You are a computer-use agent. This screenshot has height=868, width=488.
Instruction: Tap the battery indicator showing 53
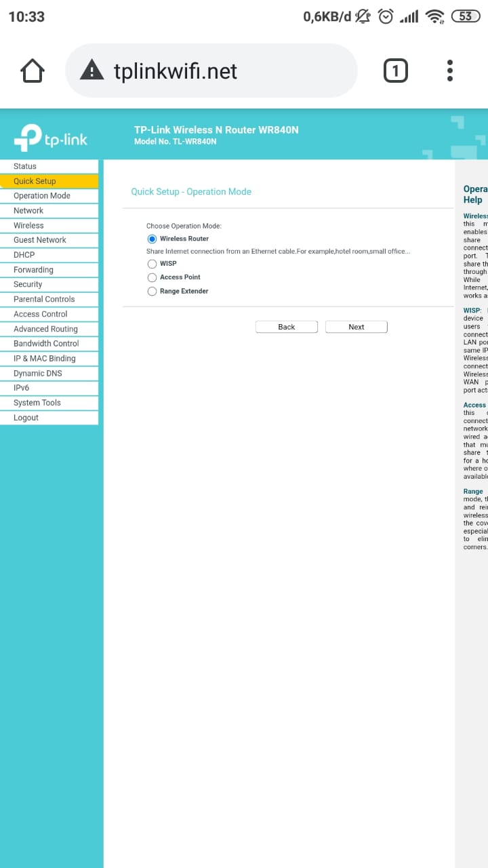[465, 16]
